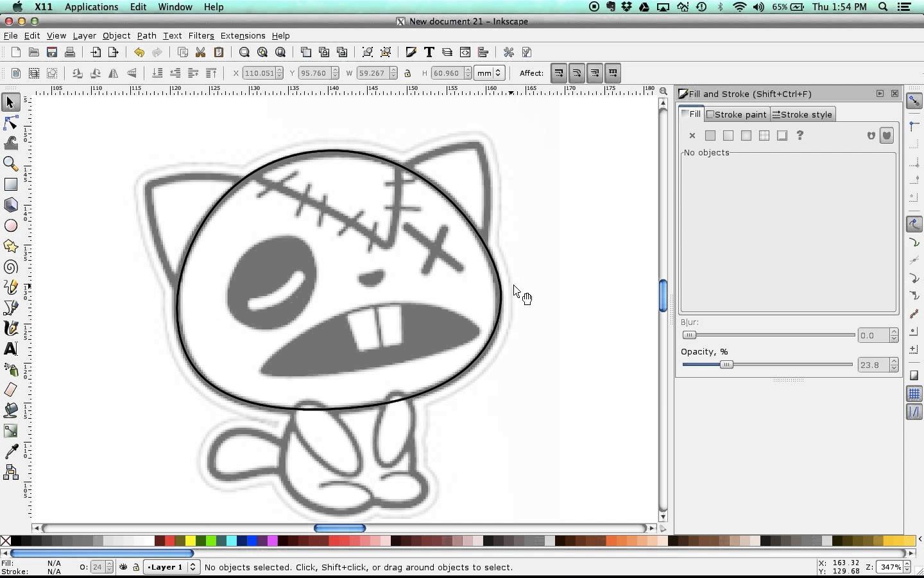924x578 pixels.
Task: Pick the Zoom tool in toolbox
Action: pos(11,164)
